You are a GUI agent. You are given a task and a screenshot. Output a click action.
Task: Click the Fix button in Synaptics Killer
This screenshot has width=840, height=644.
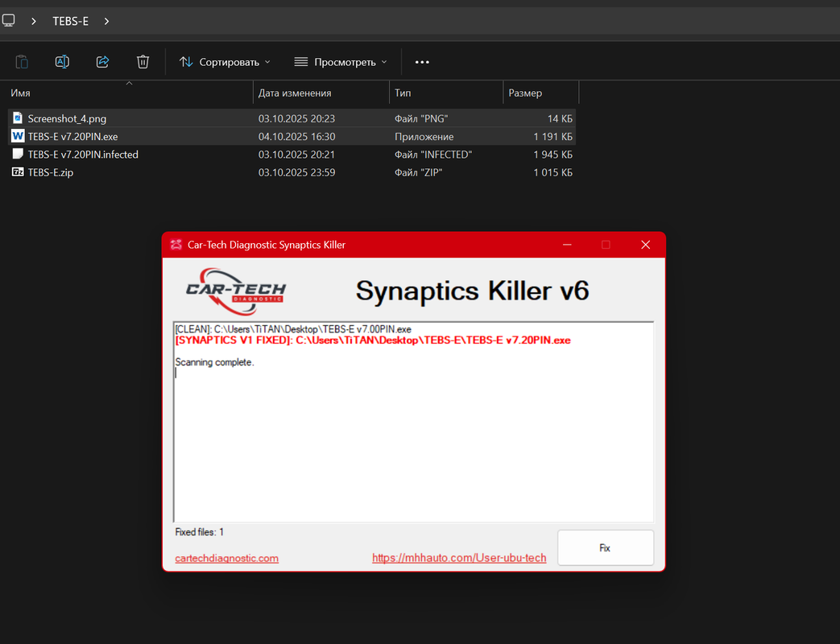(606, 547)
